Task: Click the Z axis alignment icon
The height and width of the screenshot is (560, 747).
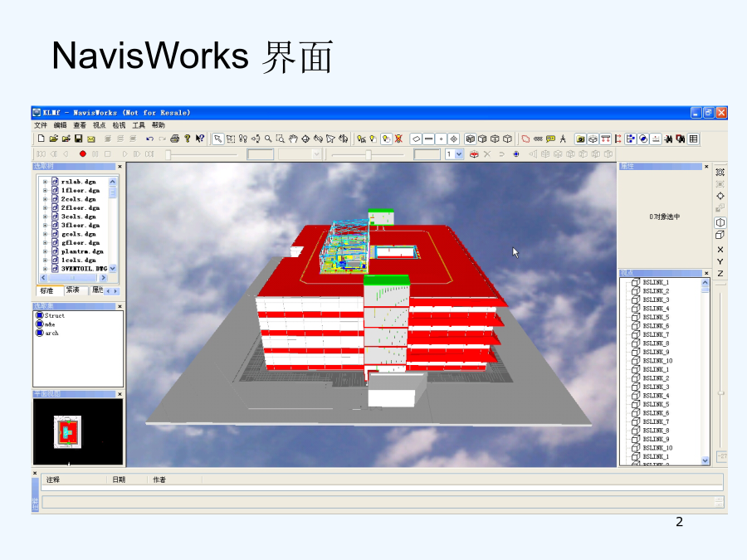Action: pyautogui.click(x=720, y=273)
